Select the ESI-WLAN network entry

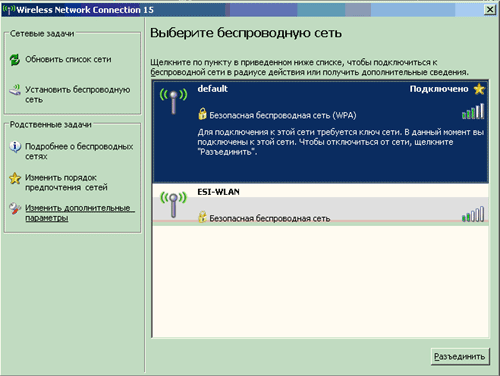pos(321,205)
